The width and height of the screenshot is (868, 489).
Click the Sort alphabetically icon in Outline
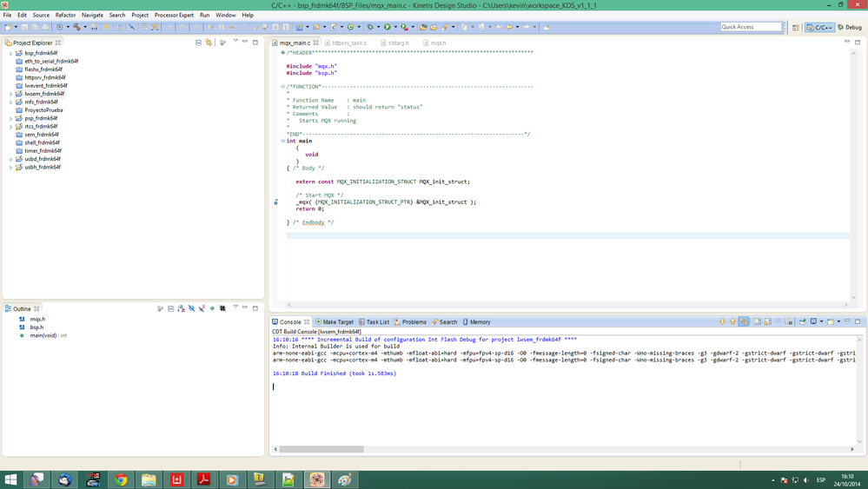coord(181,308)
